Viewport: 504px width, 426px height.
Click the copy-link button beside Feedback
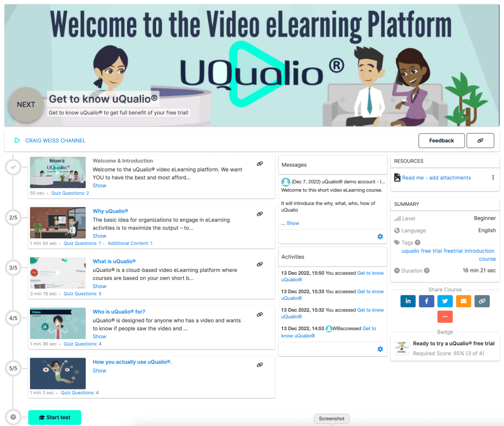click(480, 141)
